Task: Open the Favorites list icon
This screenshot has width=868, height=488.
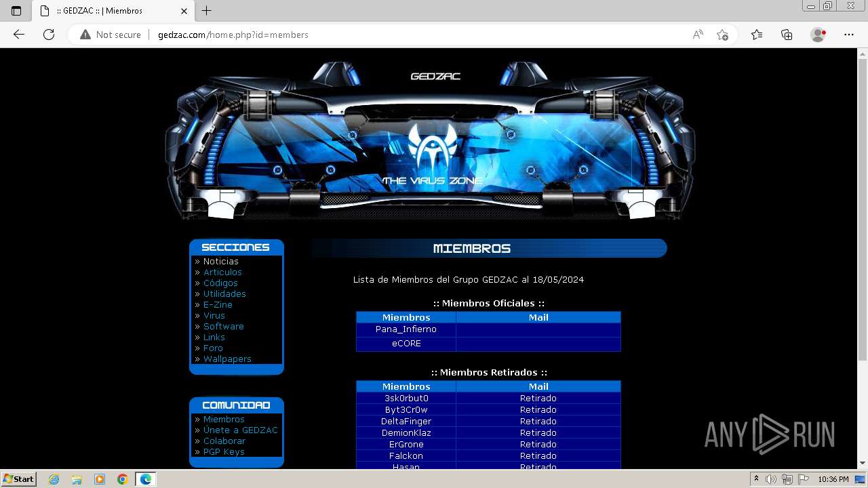Action: (757, 35)
